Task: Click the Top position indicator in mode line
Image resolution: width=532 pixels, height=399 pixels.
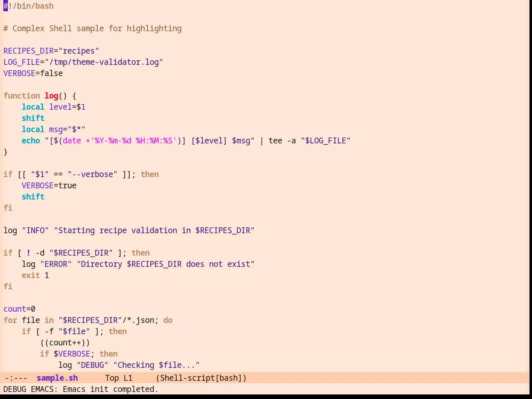Action: [x=112, y=378]
